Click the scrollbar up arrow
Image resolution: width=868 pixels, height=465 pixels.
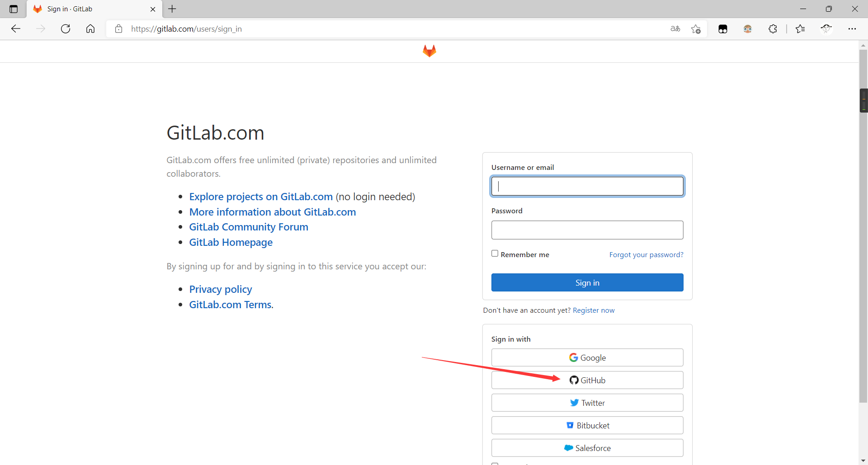click(863, 45)
